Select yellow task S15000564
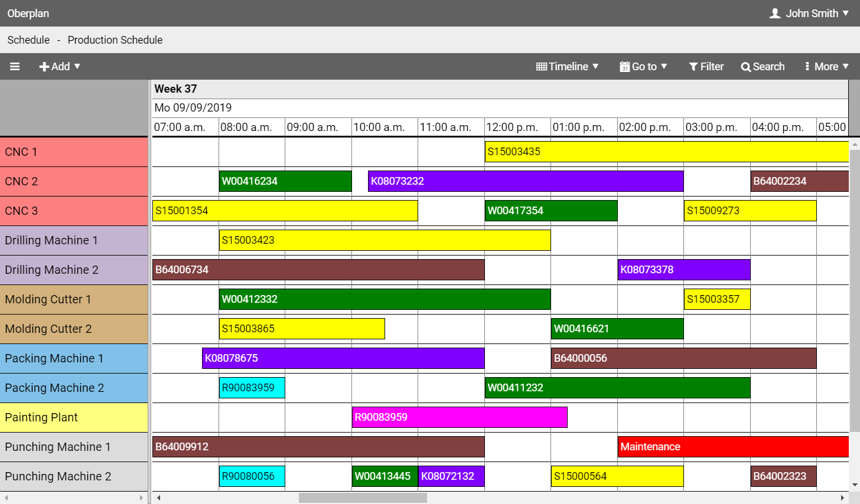The height and width of the screenshot is (504, 860). coord(617,476)
